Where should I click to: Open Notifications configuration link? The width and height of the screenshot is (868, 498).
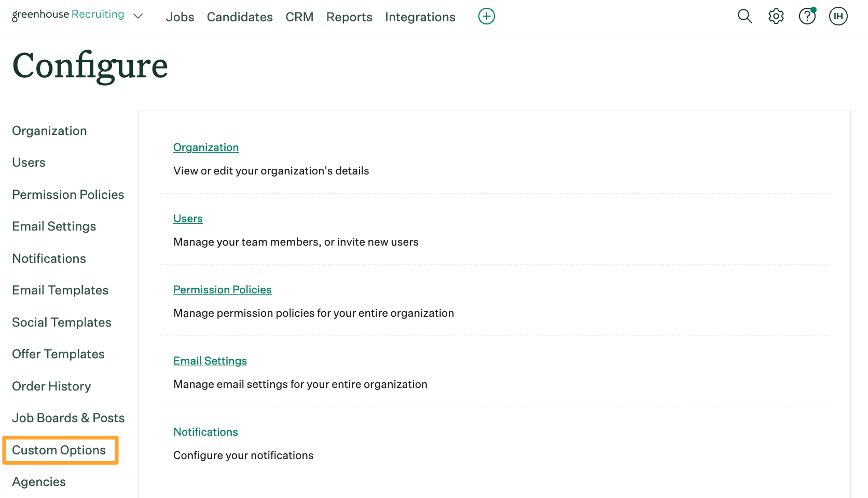tap(205, 432)
